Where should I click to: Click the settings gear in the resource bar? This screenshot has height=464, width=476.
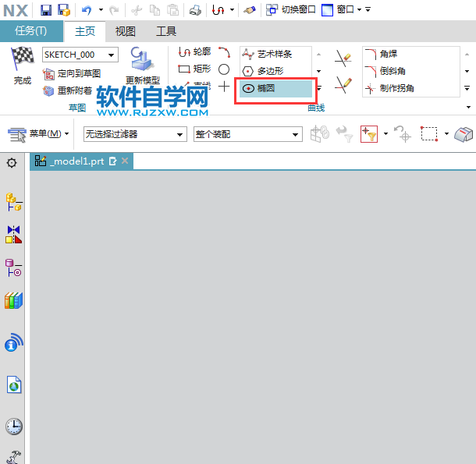12,163
